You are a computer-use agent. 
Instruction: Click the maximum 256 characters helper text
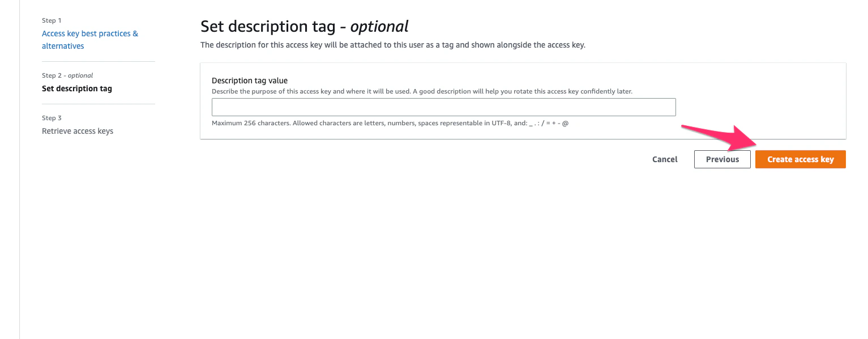point(389,123)
